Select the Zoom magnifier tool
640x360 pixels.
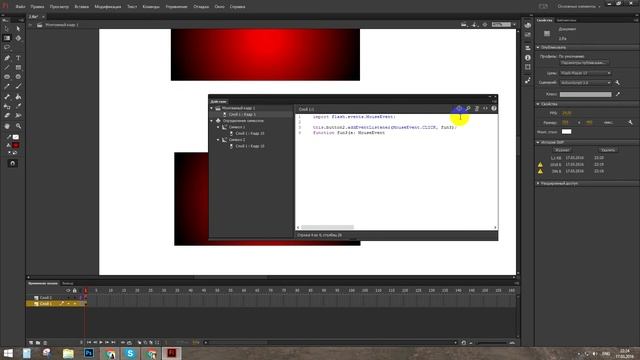click(18, 126)
